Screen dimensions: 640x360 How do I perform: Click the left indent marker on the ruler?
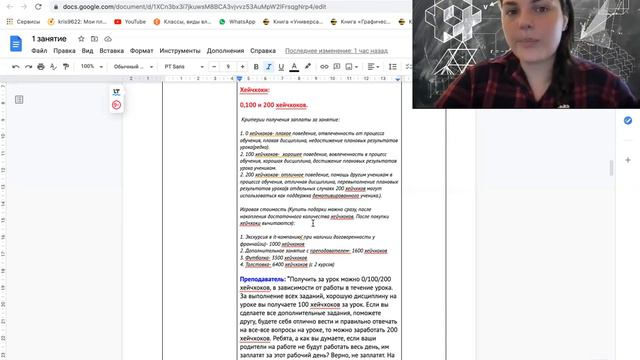point(239,79)
